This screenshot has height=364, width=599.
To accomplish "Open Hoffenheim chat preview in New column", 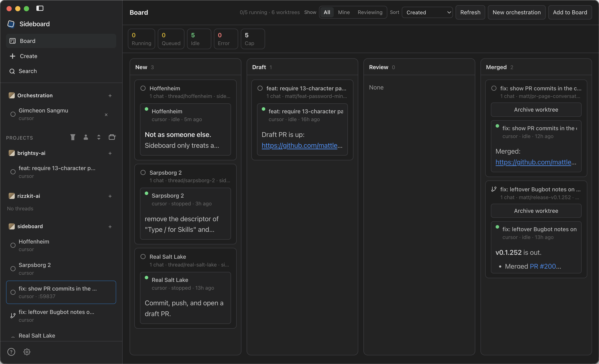I will [x=186, y=130].
